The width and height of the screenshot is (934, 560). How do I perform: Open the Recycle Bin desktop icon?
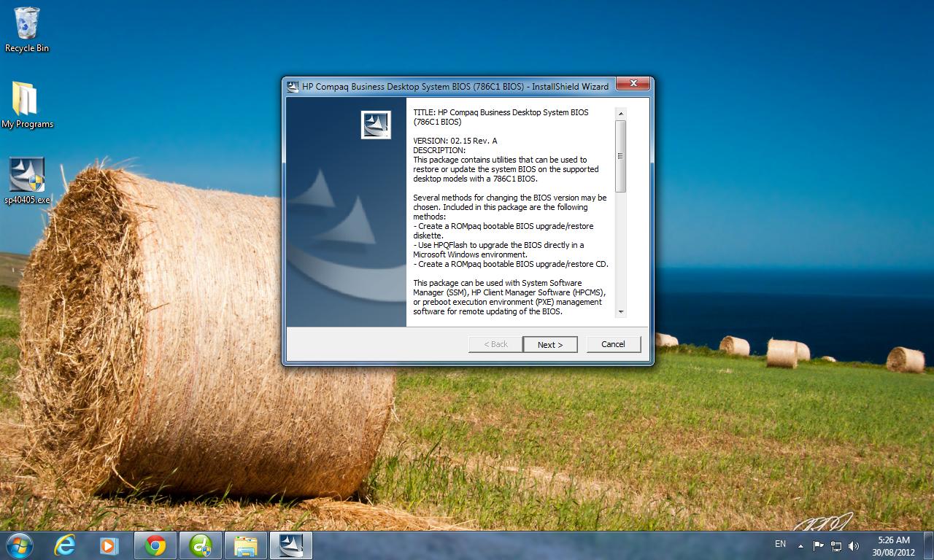27,29
